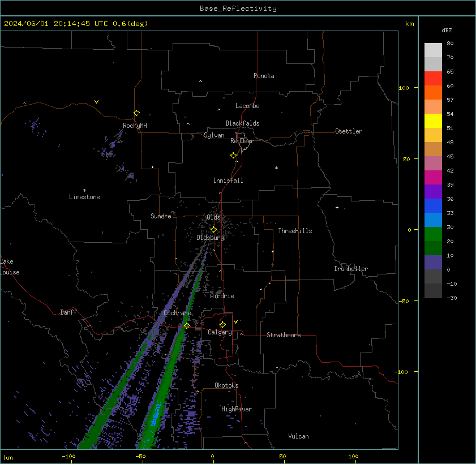
Task: Click the Cochrane town label
Action: click(177, 313)
